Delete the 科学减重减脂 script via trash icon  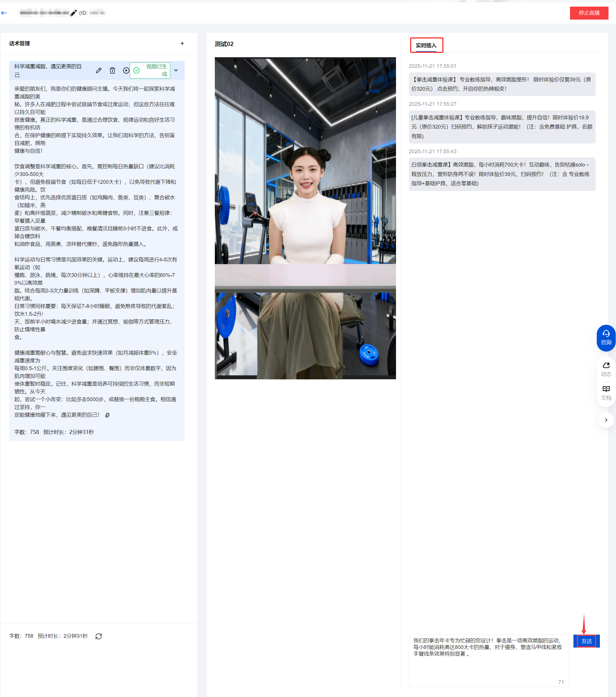tap(112, 70)
